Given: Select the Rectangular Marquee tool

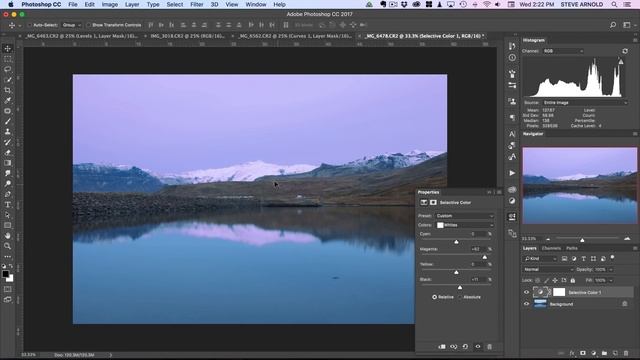Looking at the screenshot, I should 7,59.
